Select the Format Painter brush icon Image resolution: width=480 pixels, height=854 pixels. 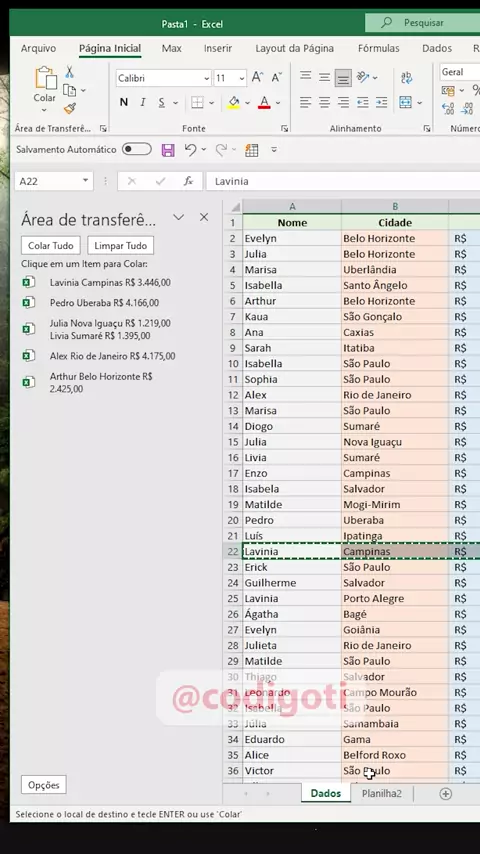(x=70, y=108)
